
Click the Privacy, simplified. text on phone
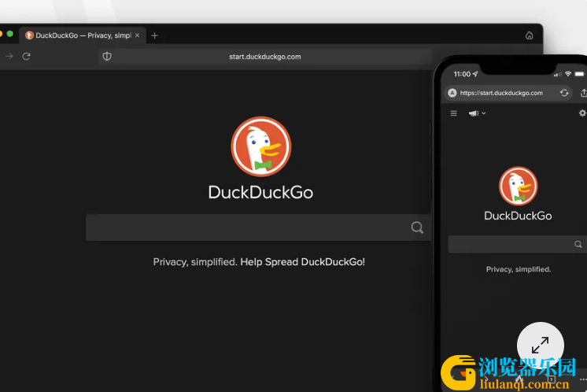(x=519, y=269)
